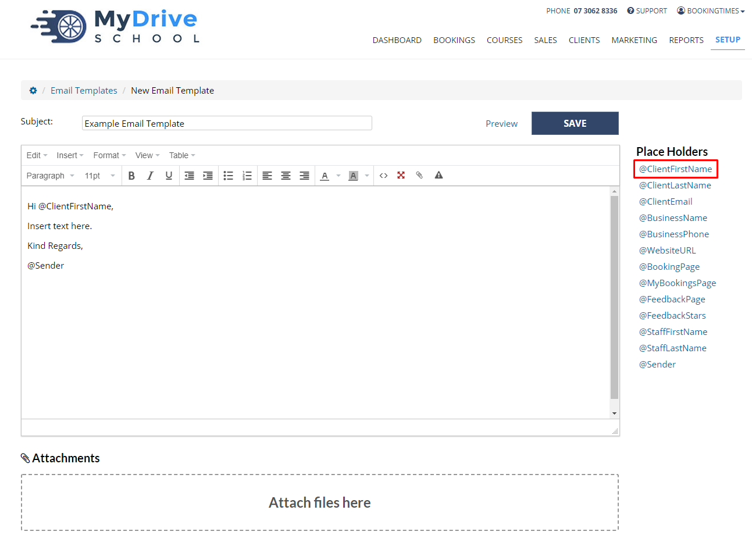Click the SAVE button
752x560 pixels.
coord(575,123)
